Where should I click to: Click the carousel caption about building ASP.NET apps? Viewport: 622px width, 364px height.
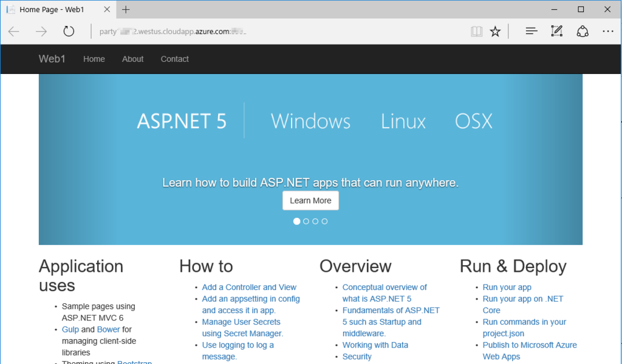pos(310,183)
